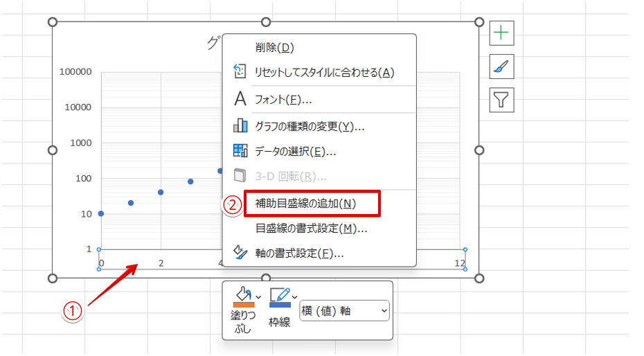644x356 pixels.
Task: Click the Outline pen icon
Action: pyautogui.click(x=278, y=294)
